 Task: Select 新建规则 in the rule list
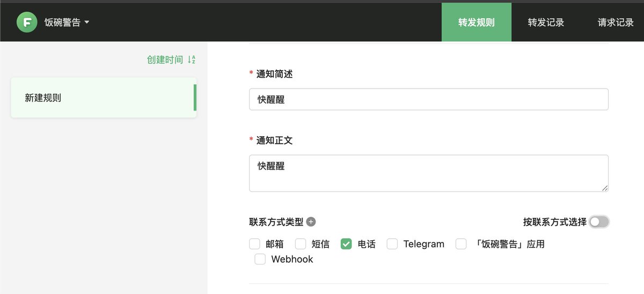[x=103, y=98]
